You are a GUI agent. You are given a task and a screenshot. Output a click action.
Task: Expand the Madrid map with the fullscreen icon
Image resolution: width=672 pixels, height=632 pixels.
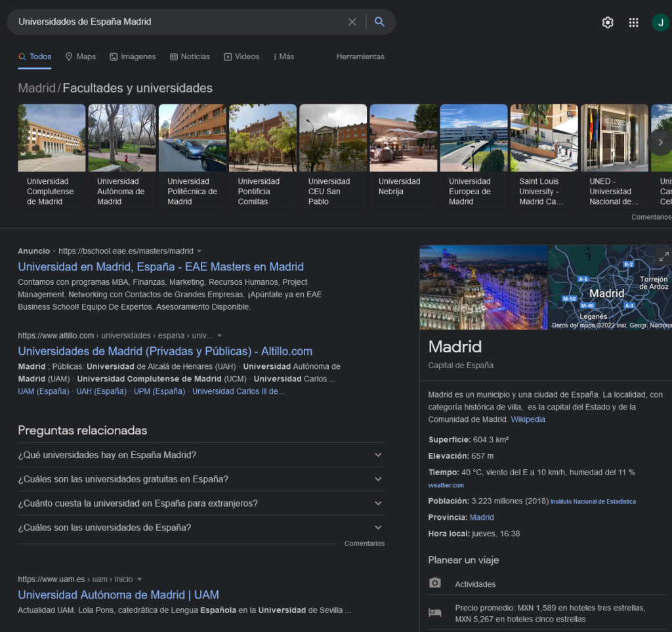pyautogui.click(x=663, y=257)
